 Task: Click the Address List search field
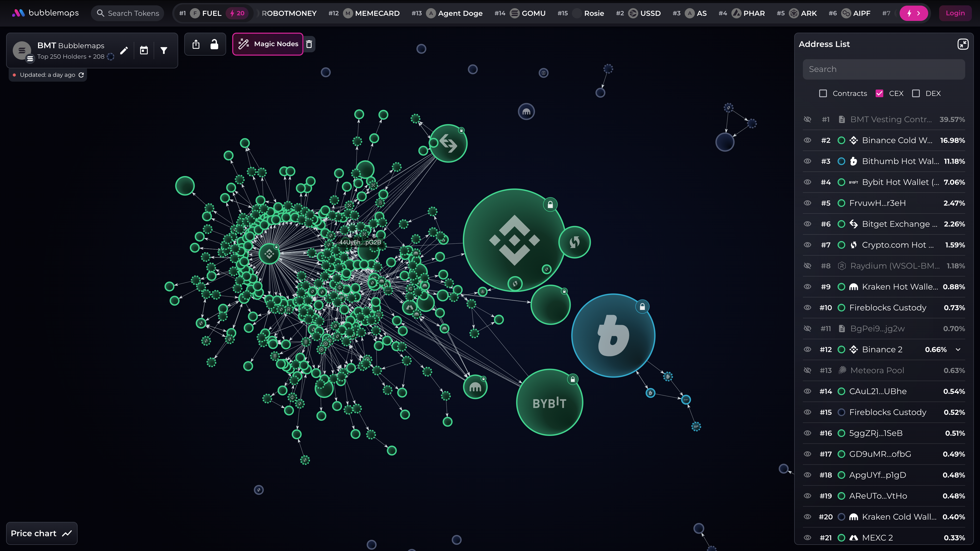point(883,69)
